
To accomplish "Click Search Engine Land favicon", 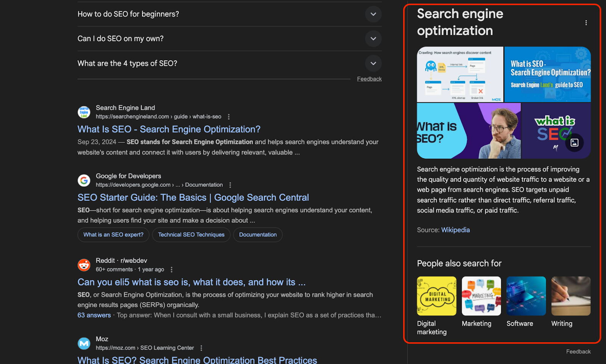I will [x=84, y=112].
